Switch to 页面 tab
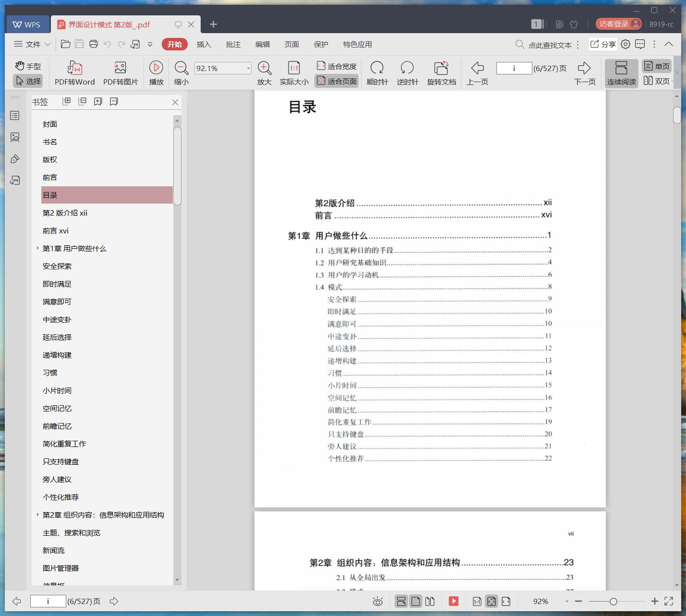The height and width of the screenshot is (616, 686). coord(291,44)
